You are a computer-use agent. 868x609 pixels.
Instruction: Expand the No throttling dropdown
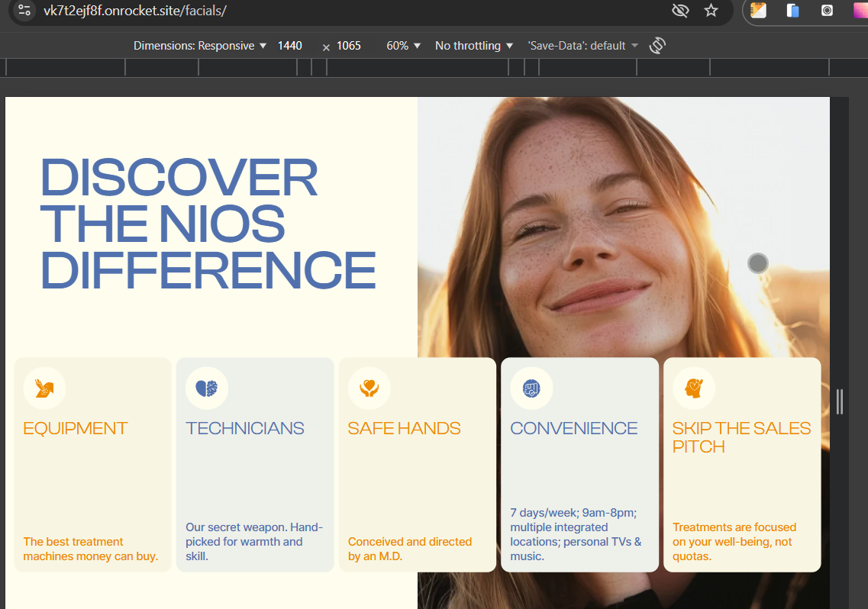click(x=473, y=46)
